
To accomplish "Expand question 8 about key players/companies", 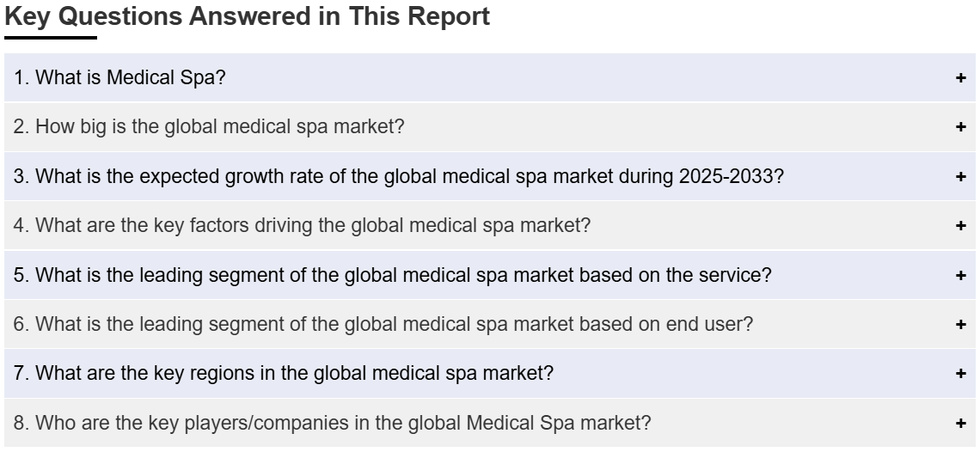I will pos(332,423).
